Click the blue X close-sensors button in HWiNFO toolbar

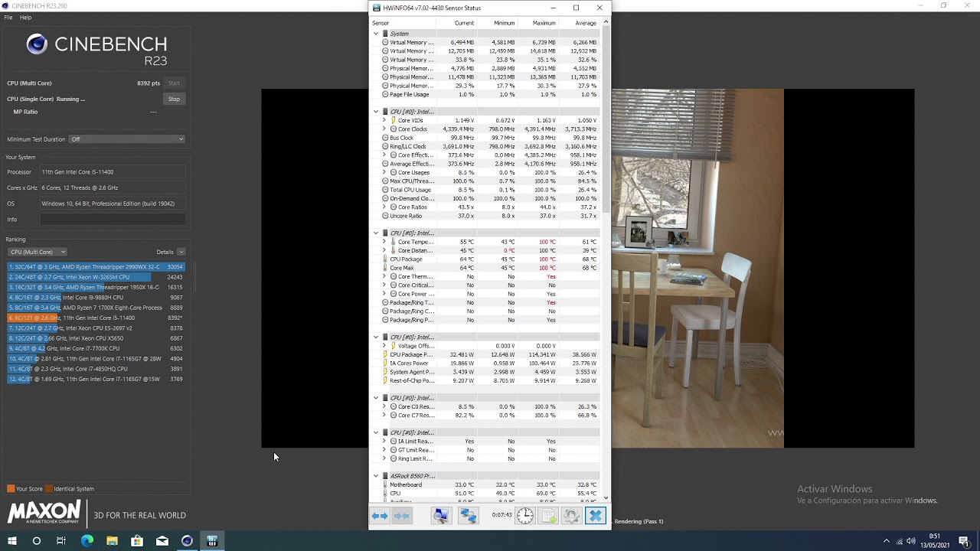point(595,516)
